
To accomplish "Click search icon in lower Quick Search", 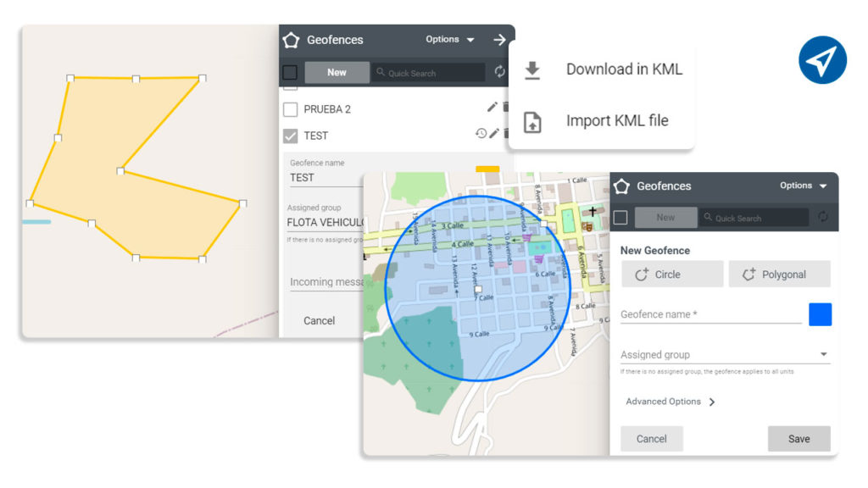I will point(708,217).
